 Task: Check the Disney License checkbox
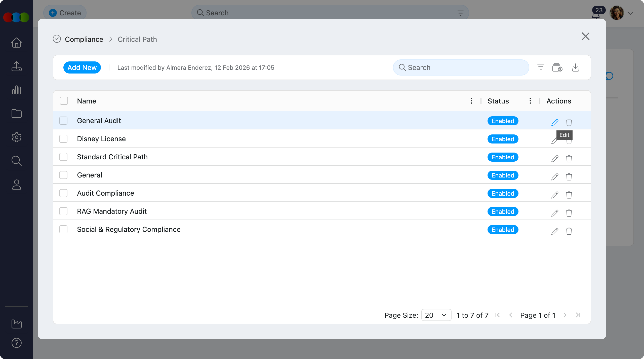coord(63,139)
